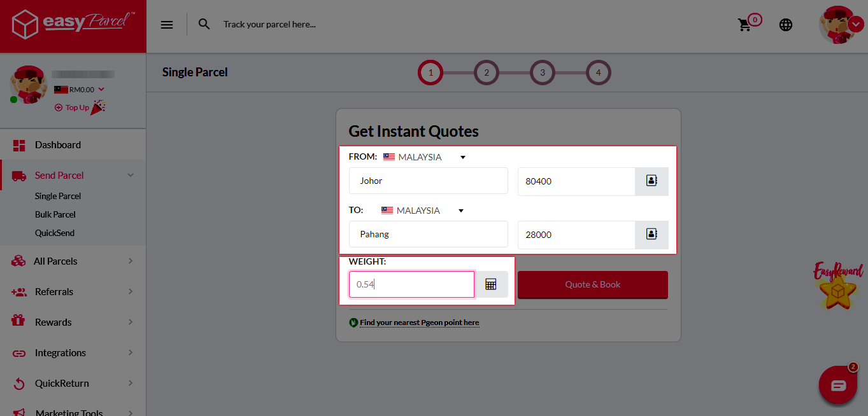Expand the RM0.00 balance dropdown
The image size is (868, 416).
[80, 90]
